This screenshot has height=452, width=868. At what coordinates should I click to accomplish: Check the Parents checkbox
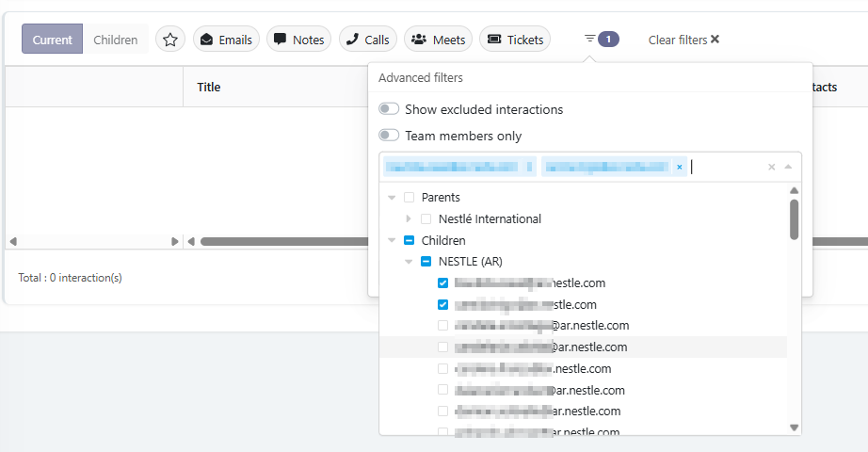(x=409, y=197)
